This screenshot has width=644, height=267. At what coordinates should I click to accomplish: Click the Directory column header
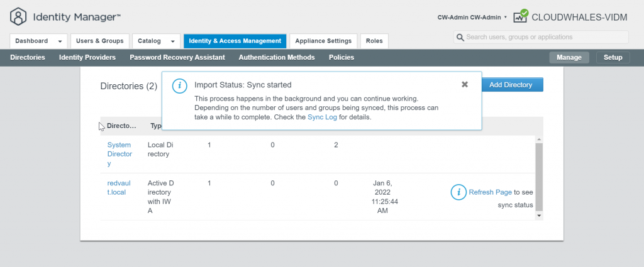121,126
